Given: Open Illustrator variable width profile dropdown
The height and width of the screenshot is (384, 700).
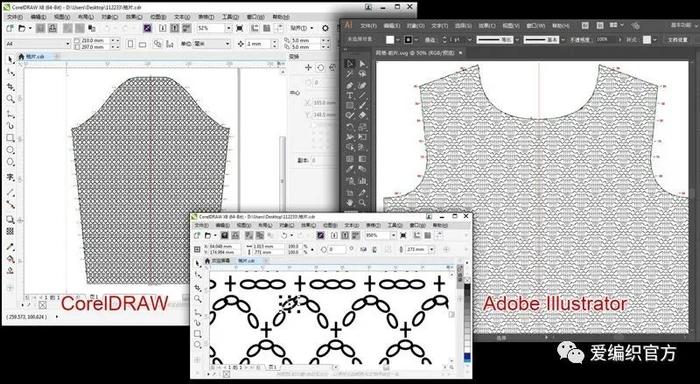Looking at the screenshot, I should click(x=517, y=40).
